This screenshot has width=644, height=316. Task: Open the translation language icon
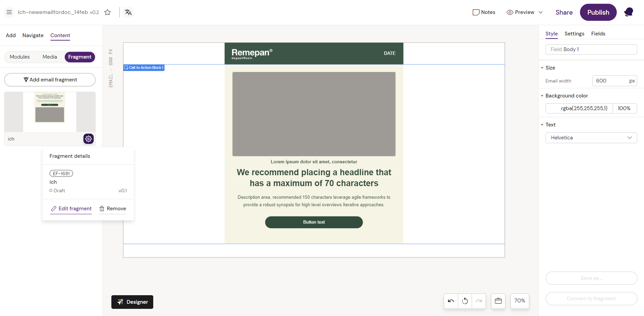pos(128,12)
